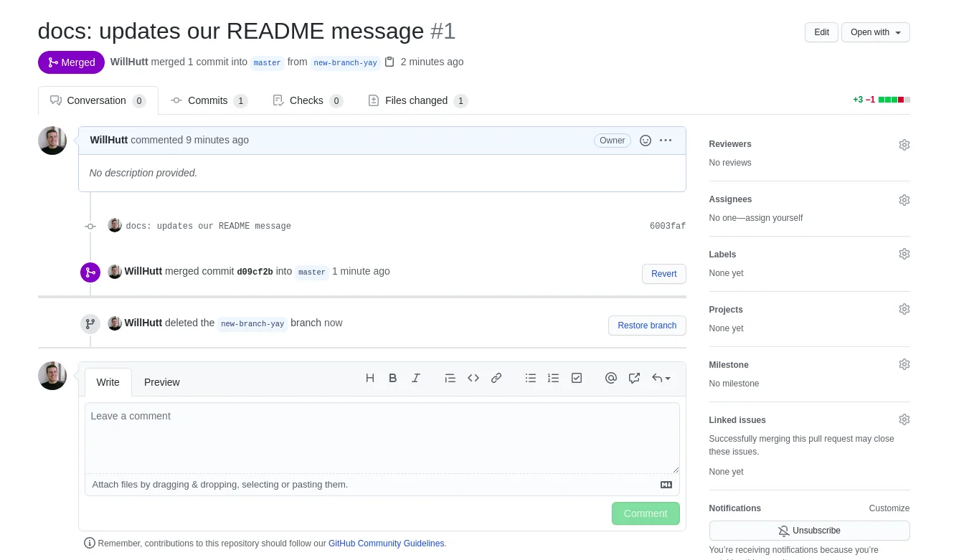Expand the Open with dropdown
This screenshot has width=969, height=560.
pos(875,32)
